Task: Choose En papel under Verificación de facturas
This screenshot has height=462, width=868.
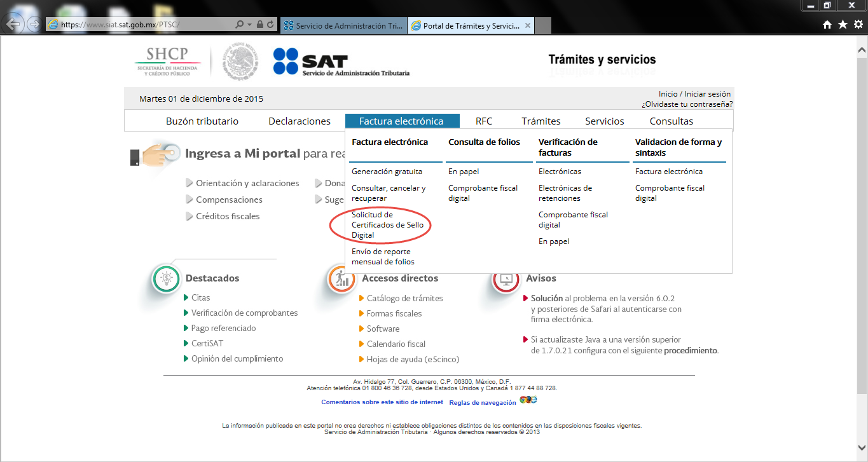Action: pyautogui.click(x=554, y=241)
